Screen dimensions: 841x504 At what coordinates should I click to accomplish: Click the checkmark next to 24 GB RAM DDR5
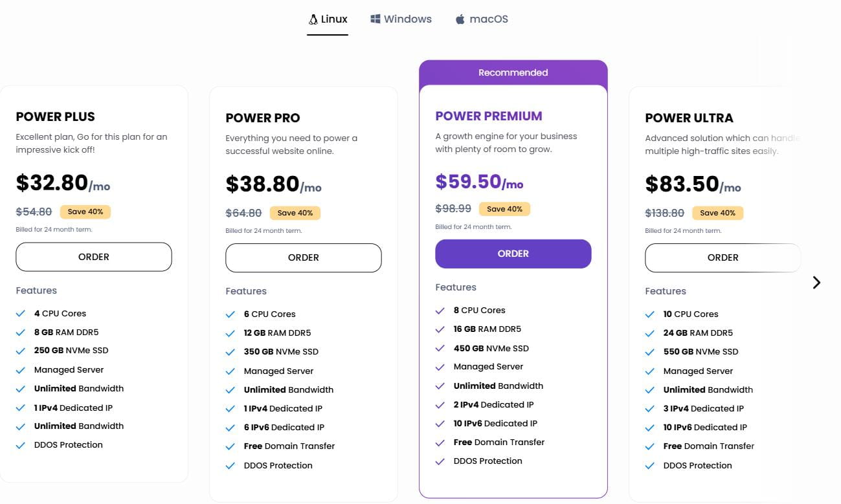(650, 333)
